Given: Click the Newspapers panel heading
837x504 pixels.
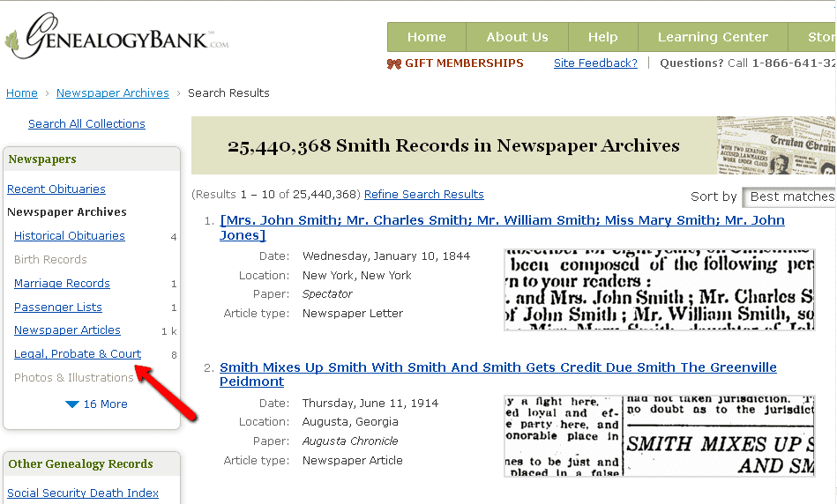Looking at the screenshot, I should point(42,159).
